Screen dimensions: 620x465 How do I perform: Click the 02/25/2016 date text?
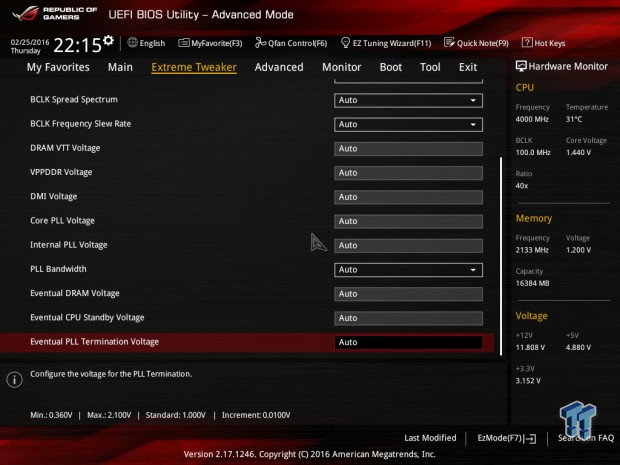coord(30,42)
